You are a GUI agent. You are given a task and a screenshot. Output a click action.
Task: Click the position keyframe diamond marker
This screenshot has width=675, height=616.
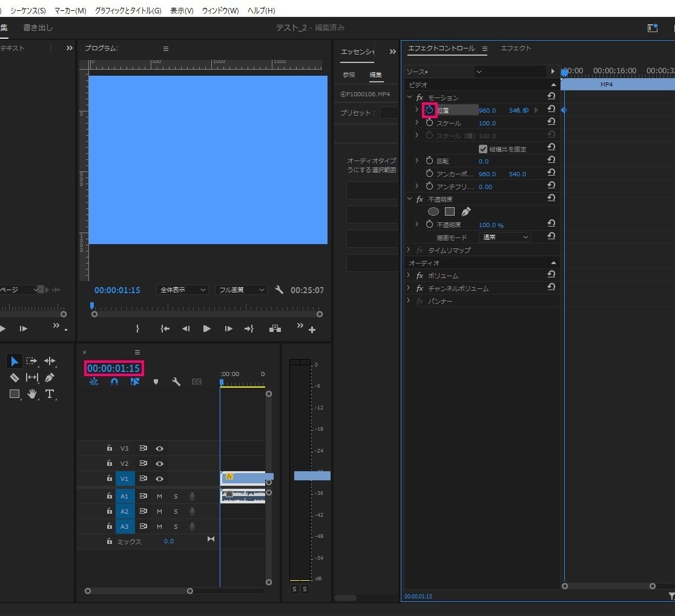point(564,110)
